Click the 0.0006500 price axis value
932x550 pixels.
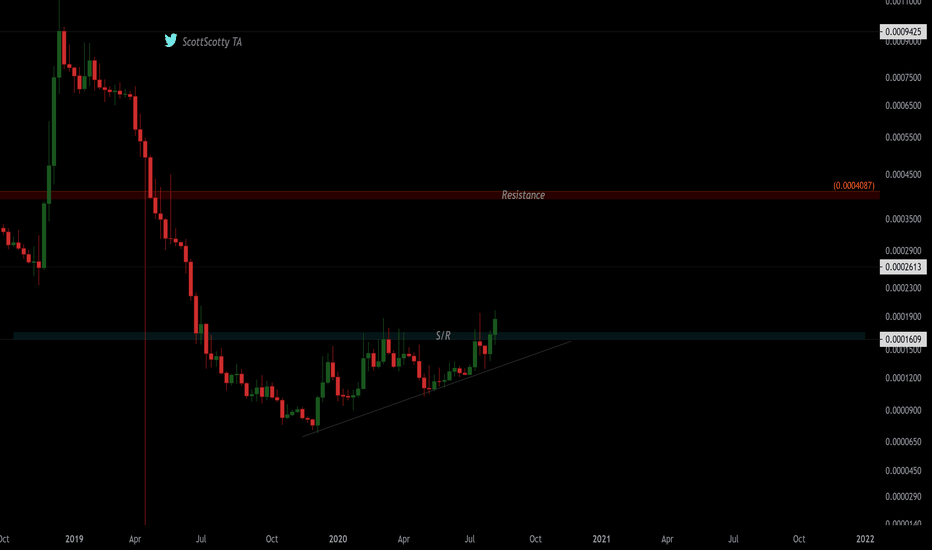(x=903, y=106)
